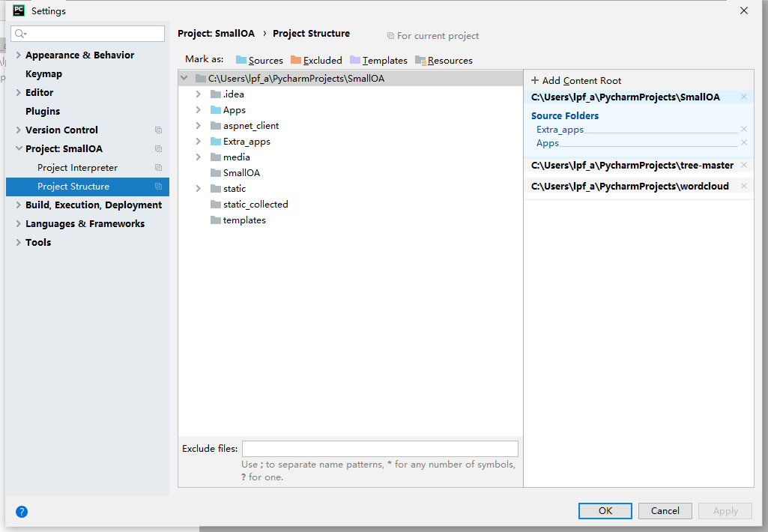Click OK to confirm settings

(x=605, y=510)
